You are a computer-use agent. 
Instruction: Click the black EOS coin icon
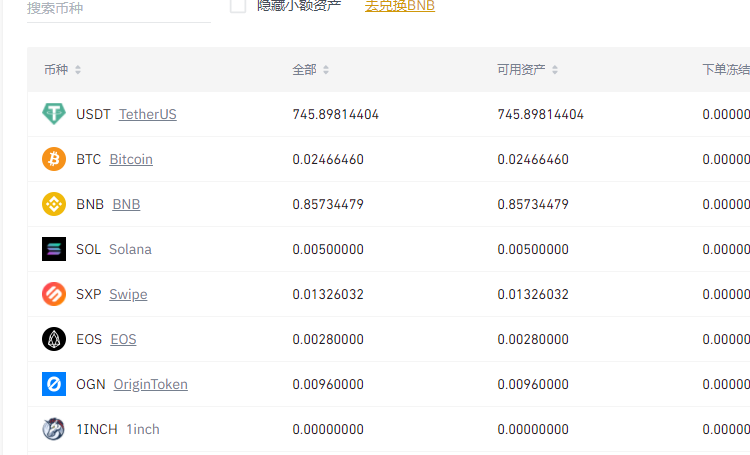click(54, 339)
